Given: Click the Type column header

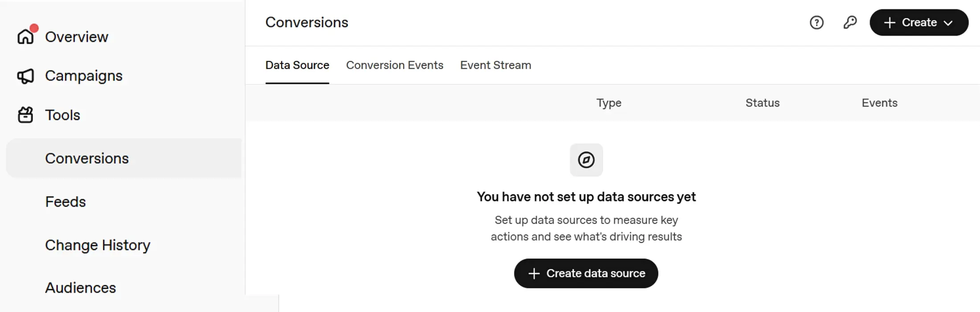Looking at the screenshot, I should (x=609, y=103).
